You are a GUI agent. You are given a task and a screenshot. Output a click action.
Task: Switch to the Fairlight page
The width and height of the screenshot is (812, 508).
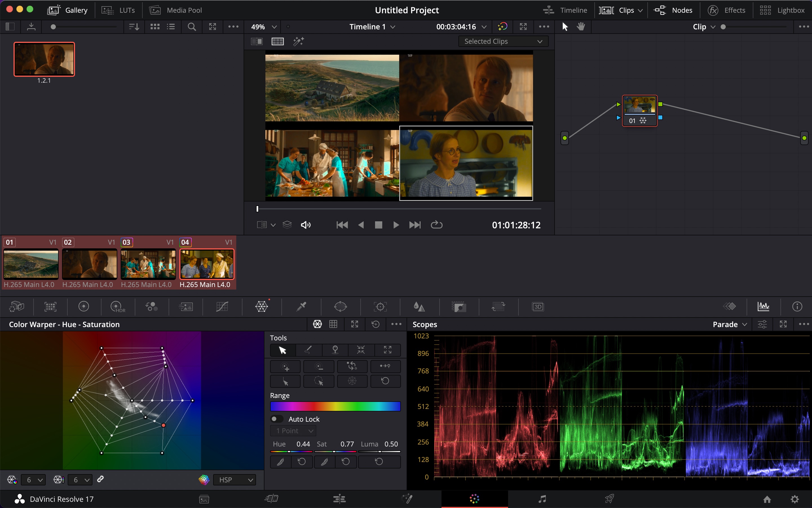pos(542,499)
